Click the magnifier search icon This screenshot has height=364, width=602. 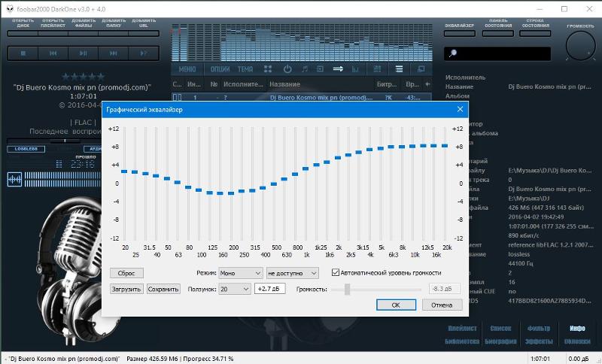pos(453,53)
